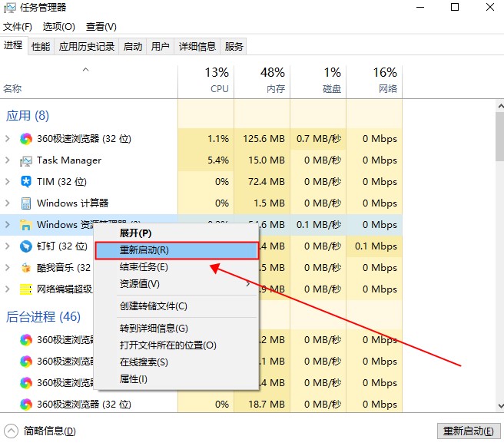Viewport: 504px width, 446px height.
Task: Click the Windows 计算器 calculator icon
Action: coord(25,203)
